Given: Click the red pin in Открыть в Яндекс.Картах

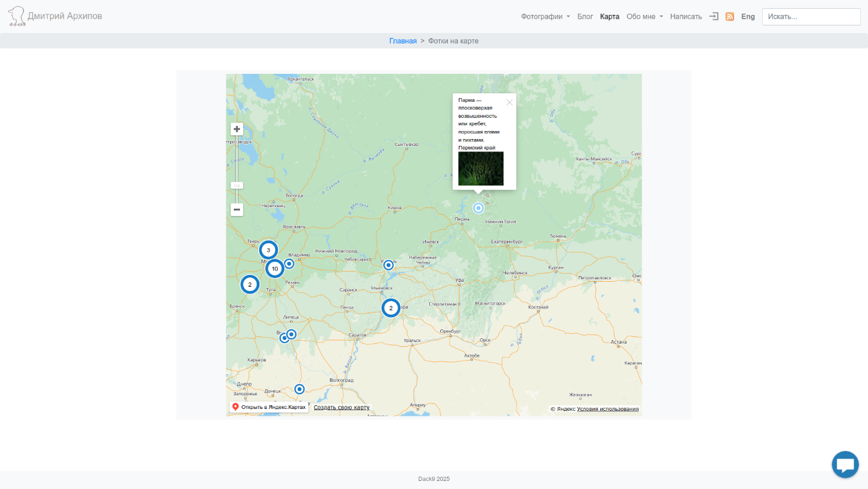Looking at the screenshot, I should click(236, 407).
